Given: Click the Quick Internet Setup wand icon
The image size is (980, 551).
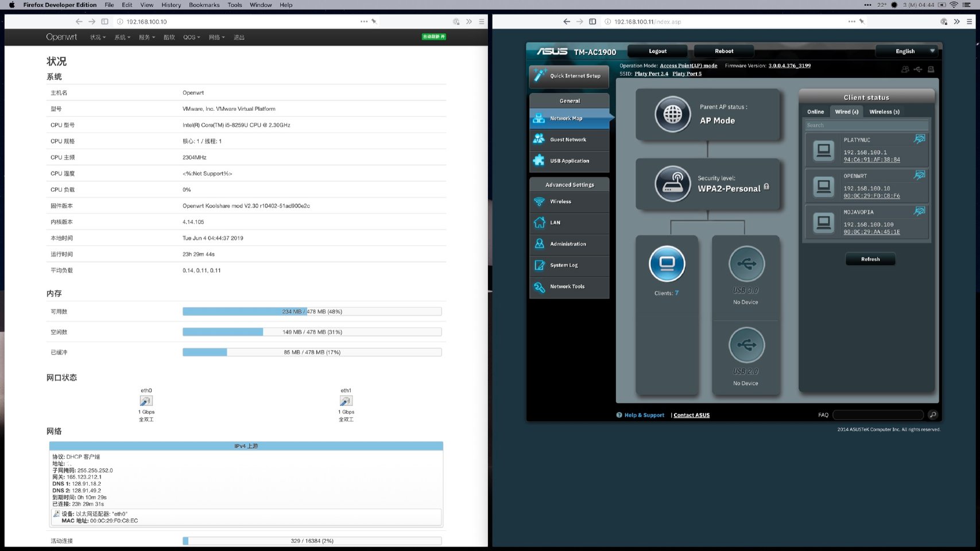Looking at the screenshot, I should (x=540, y=75).
